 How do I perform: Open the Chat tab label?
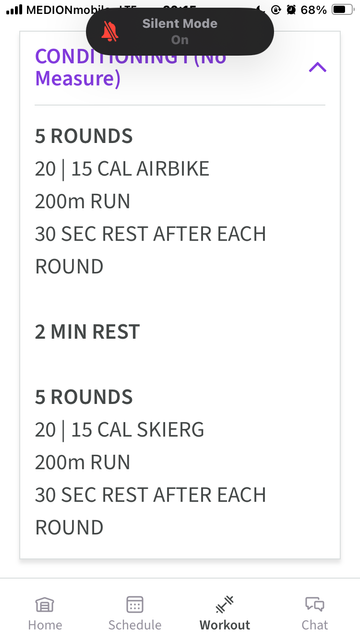[x=315, y=625]
